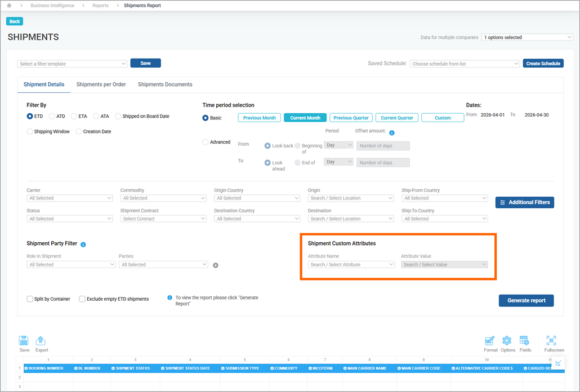Open Data for multiple companies dropdown
Viewport: 580px width, 392px height.
coord(527,37)
